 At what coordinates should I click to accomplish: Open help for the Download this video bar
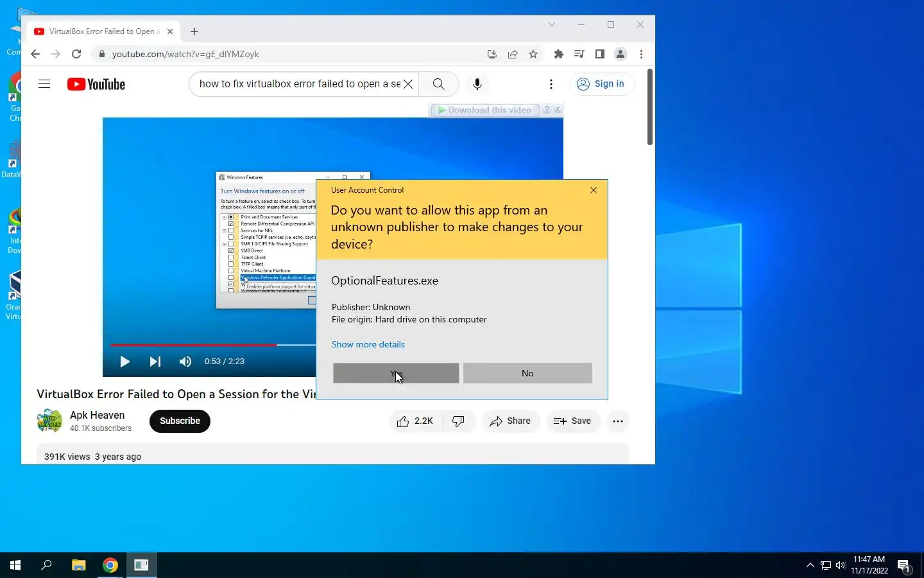tap(547, 110)
